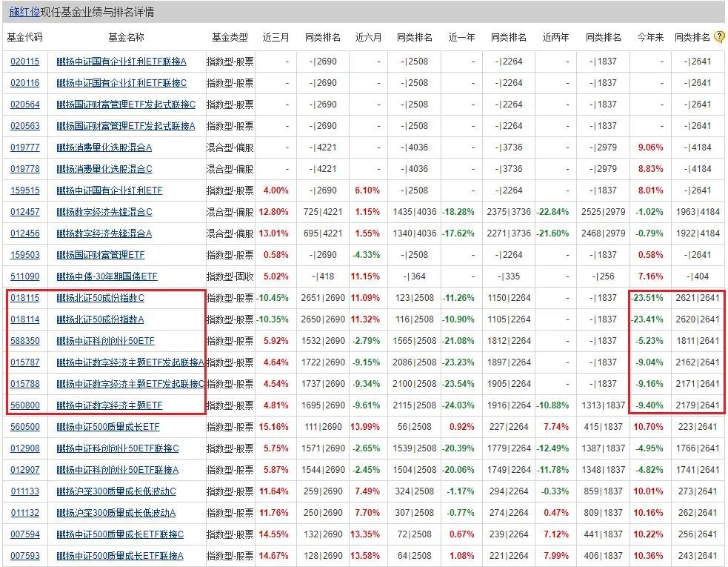Open 鹏扬中债-30年期国债ETF fund link
This screenshot has height=567, width=728.
click(107, 276)
